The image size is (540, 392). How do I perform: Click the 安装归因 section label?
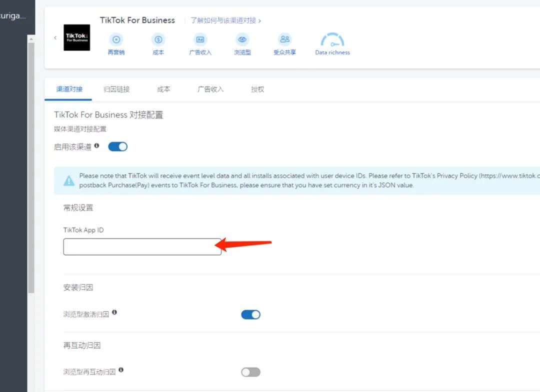pos(78,287)
